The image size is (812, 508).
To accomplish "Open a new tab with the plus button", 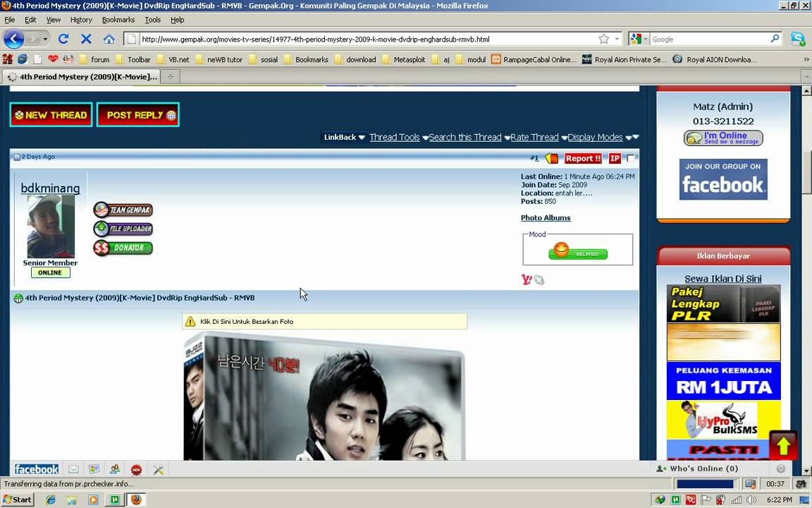I will tap(170, 77).
